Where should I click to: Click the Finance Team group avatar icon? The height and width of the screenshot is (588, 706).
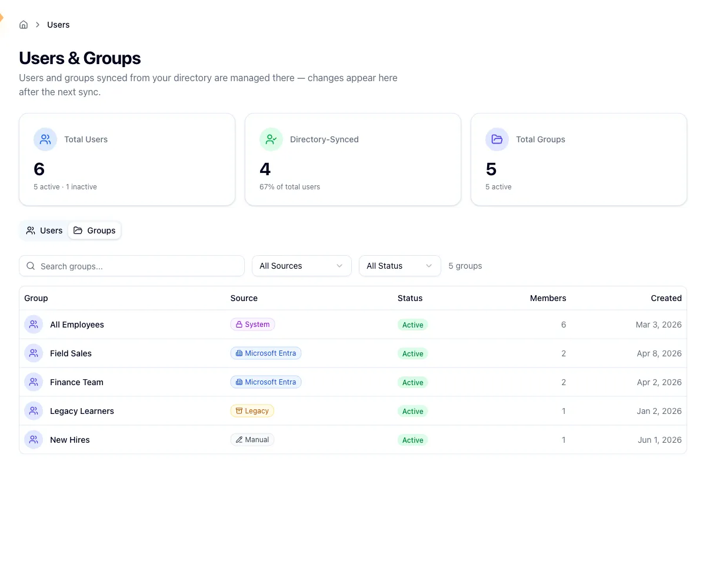coord(34,382)
